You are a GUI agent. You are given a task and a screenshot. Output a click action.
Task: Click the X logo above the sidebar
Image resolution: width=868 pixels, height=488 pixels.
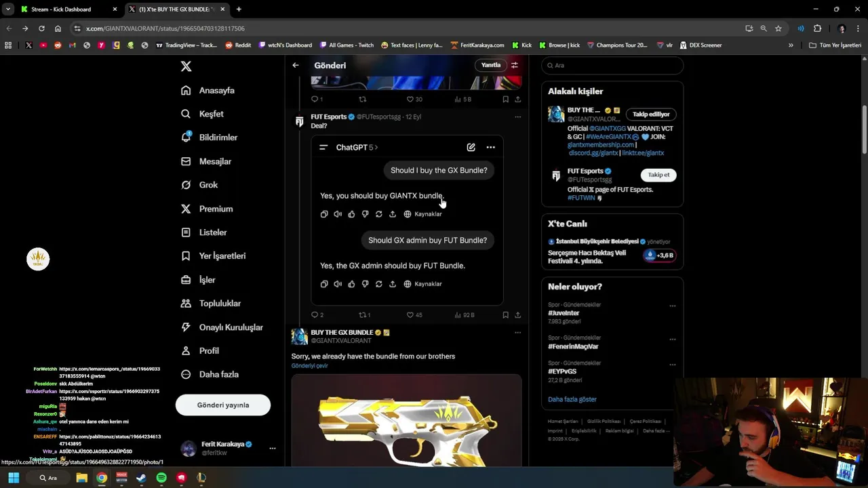186,66
